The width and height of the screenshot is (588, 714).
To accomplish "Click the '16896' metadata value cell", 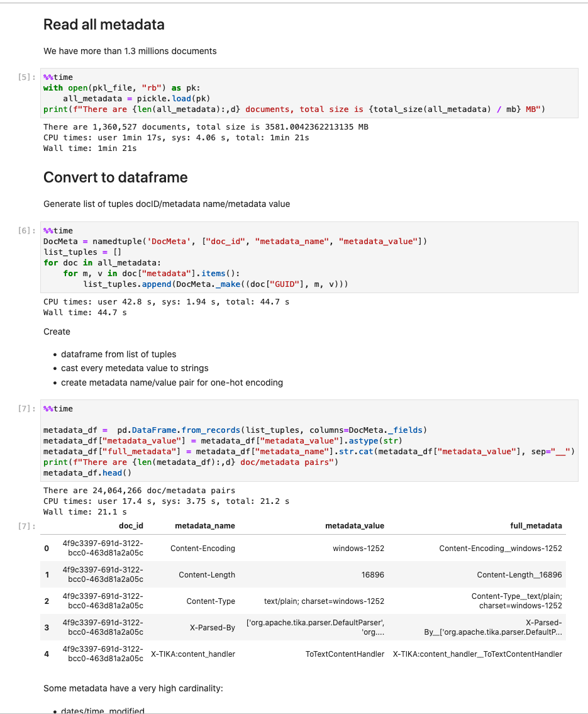I will coord(372,575).
